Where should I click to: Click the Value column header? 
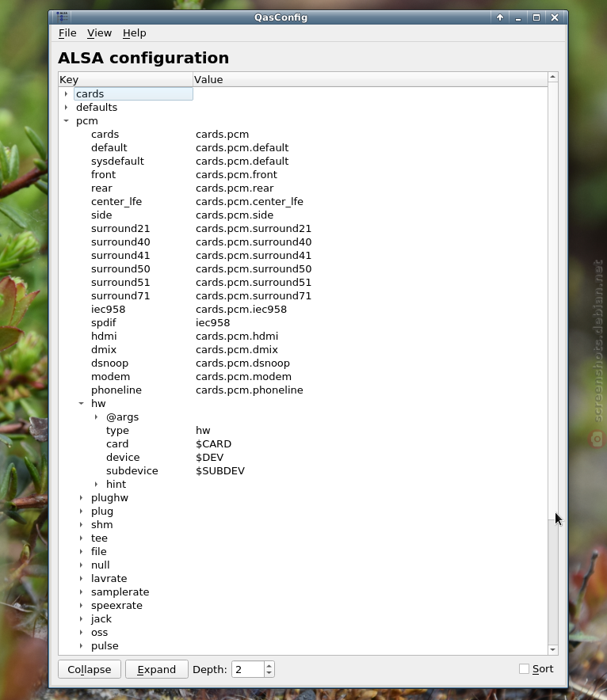click(370, 79)
